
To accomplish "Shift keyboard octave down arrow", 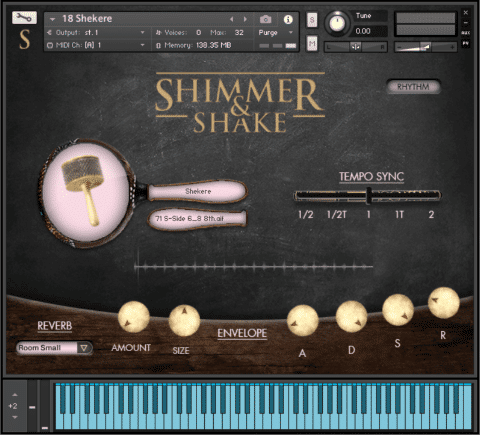I will 15,417.
